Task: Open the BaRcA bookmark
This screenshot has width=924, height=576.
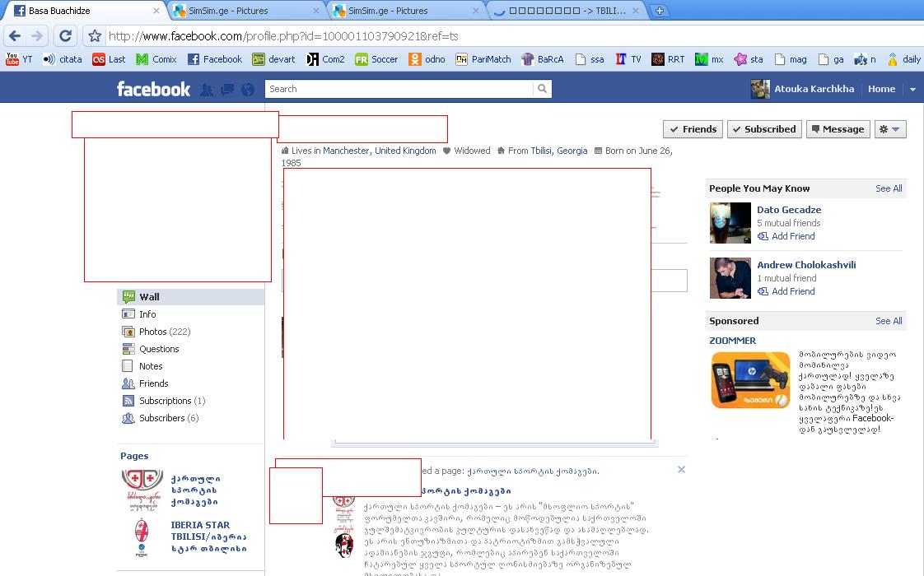Action: pos(543,59)
